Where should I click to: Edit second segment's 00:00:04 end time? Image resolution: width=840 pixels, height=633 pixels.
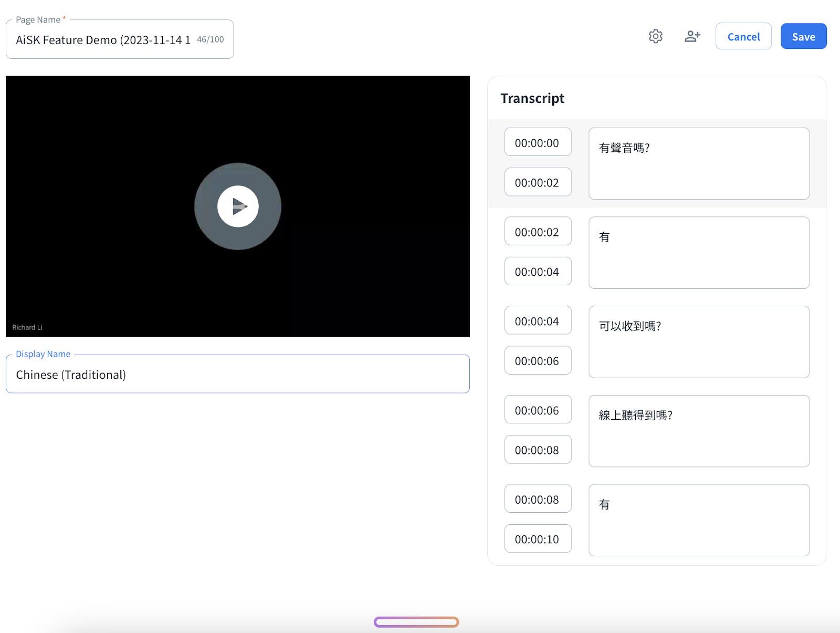pyautogui.click(x=538, y=272)
